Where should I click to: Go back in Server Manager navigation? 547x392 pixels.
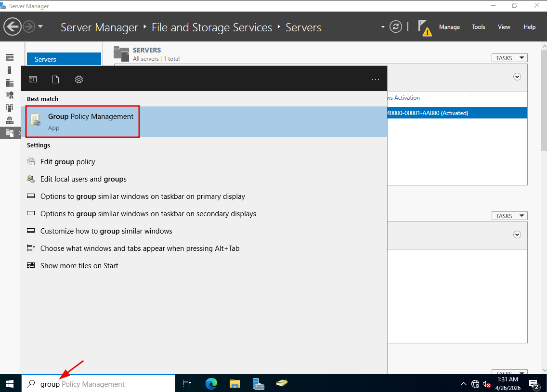(x=13, y=27)
